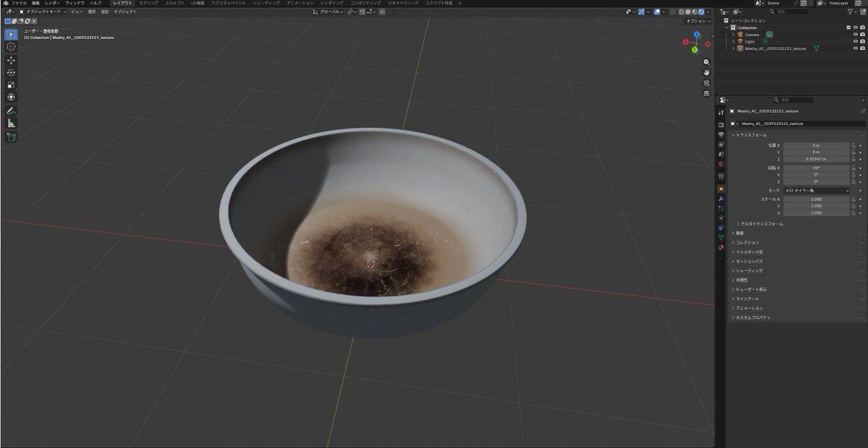Viewport: 868px width, 448px height.
Task: Open the Tool properties tab
Action: 720,113
